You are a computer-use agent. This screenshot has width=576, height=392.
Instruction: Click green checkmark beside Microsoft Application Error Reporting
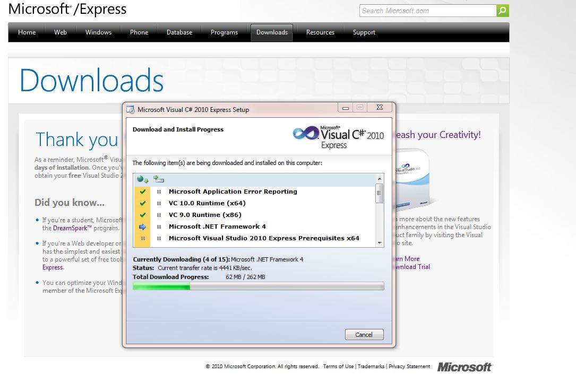point(142,191)
